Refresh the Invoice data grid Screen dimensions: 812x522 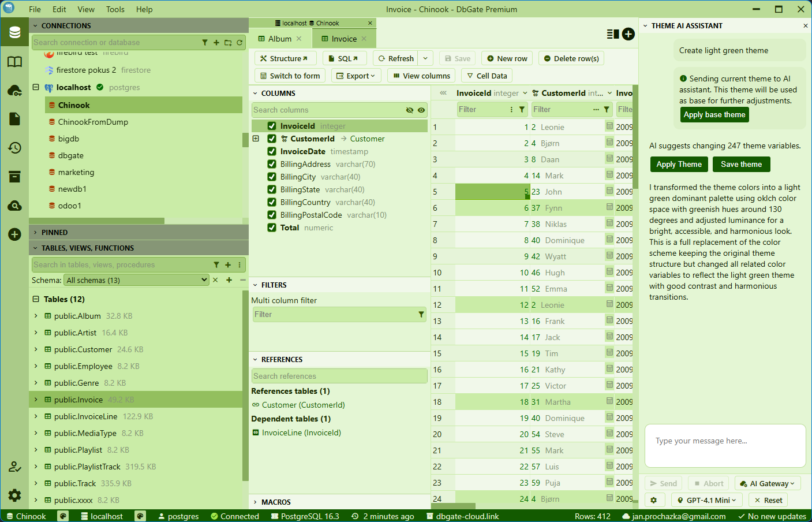pos(396,58)
